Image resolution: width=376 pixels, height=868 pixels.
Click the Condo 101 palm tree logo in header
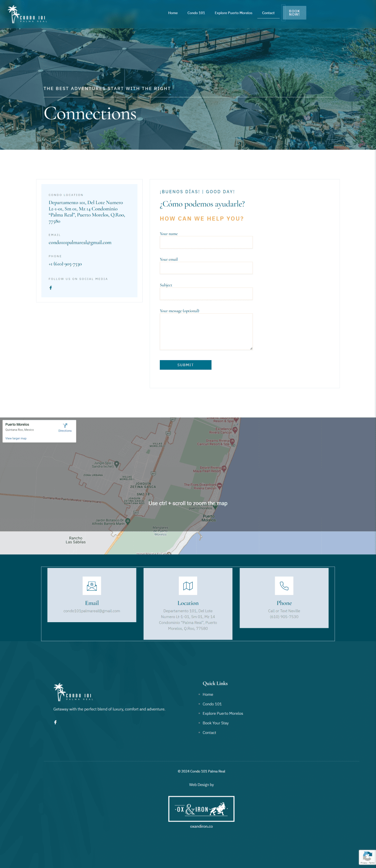[27, 14]
